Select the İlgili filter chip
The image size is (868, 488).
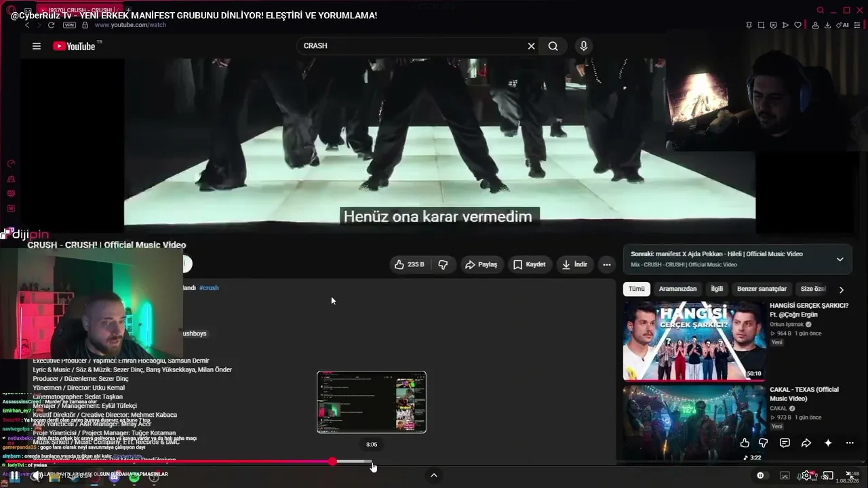point(717,289)
